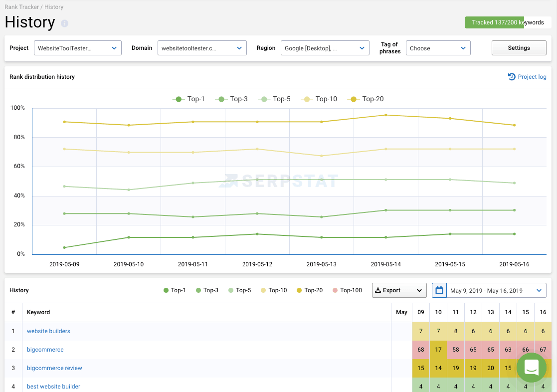The image size is (557, 392).
Task: Click the rank 20 cell in bigcommerce review row
Action: click(x=491, y=368)
